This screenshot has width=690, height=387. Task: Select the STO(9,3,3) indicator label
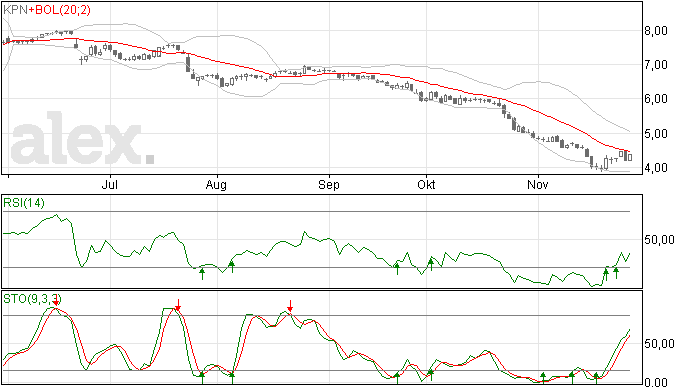pyautogui.click(x=32, y=299)
